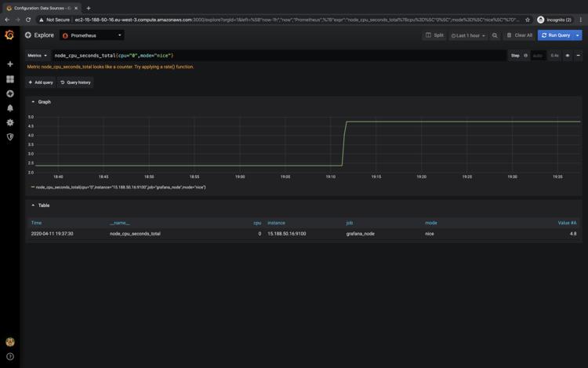Open the Alerting bell icon
The width and height of the screenshot is (588, 368).
[9, 108]
